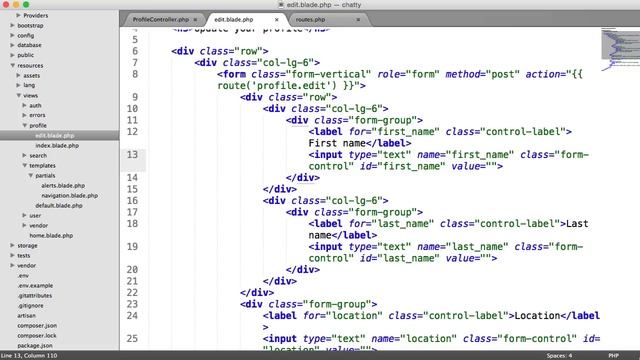Open the .env file
The width and height of the screenshot is (640, 360).
(23, 276)
